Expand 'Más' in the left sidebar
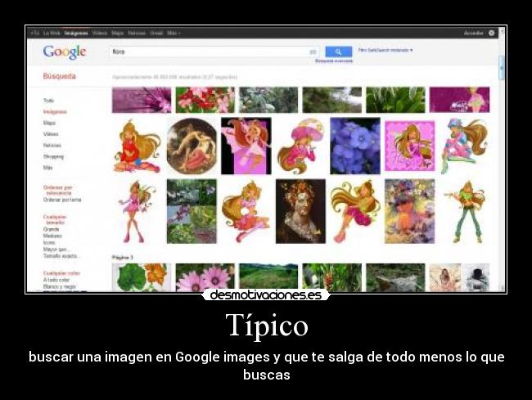This screenshot has width=532, height=400. point(47,168)
